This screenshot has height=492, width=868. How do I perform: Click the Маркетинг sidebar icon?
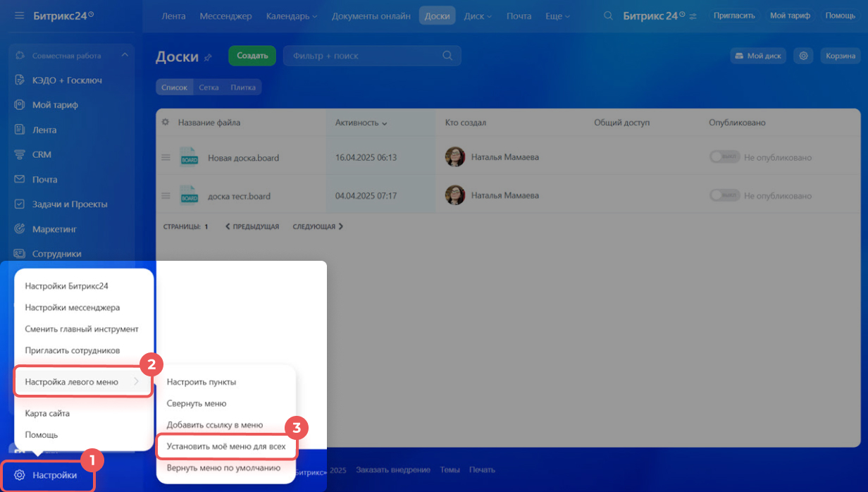point(20,229)
